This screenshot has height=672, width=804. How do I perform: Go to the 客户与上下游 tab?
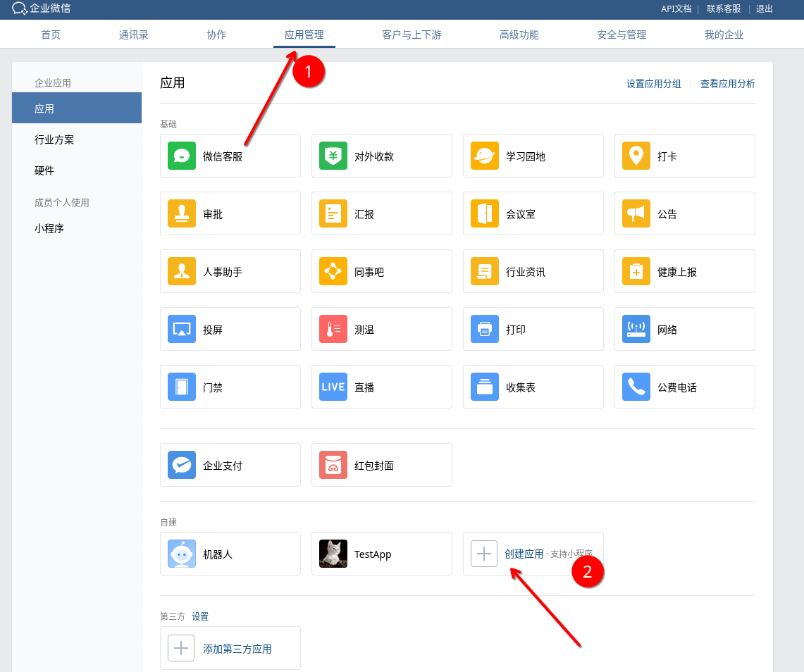412,35
